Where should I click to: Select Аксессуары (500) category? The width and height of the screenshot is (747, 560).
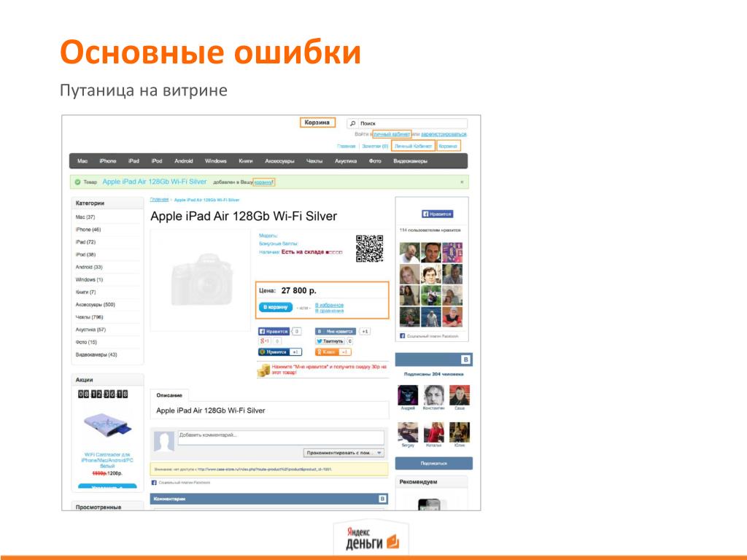(x=96, y=304)
